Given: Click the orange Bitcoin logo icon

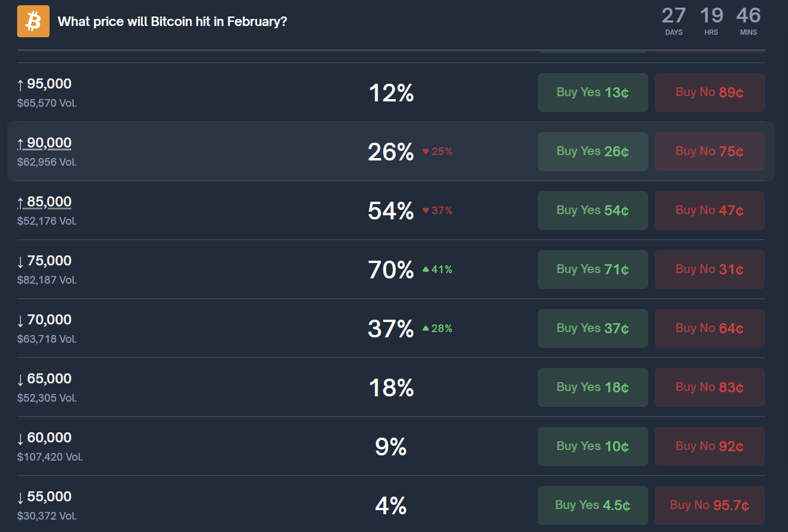Looking at the screenshot, I should click(33, 21).
